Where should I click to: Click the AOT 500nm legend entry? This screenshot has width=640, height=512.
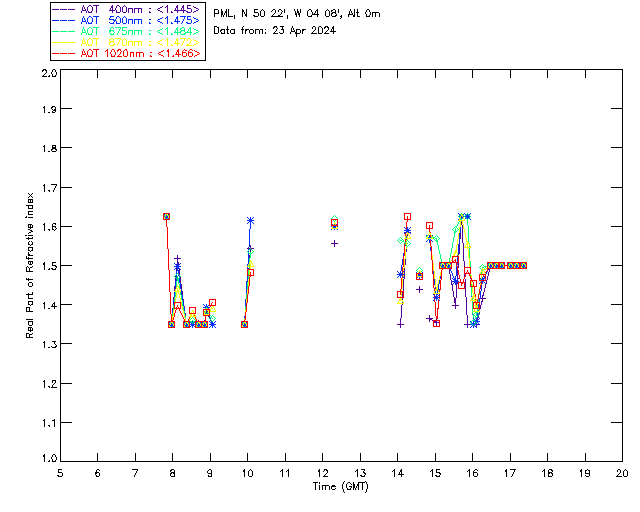point(127,20)
